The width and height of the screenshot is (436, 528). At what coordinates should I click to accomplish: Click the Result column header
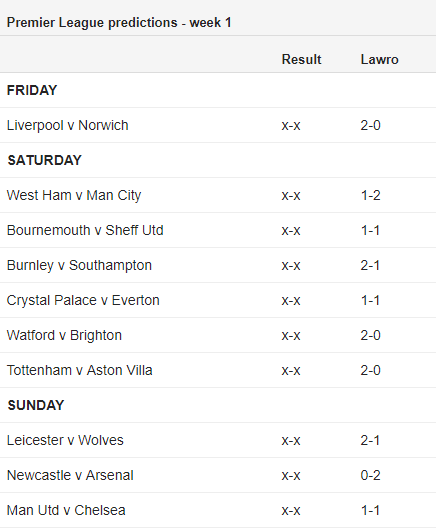(x=301, y=60)
